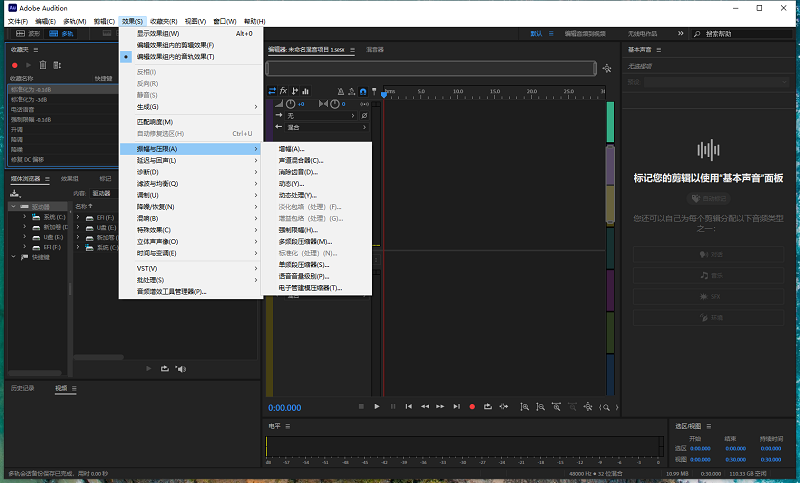This screenshot has height=483, width=800.
Task: Open the 混音器 tab
Action: coord(375,49)
